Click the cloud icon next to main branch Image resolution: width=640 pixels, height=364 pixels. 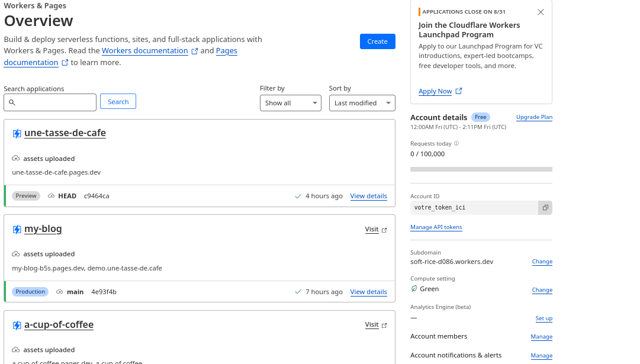coord(60,292)
